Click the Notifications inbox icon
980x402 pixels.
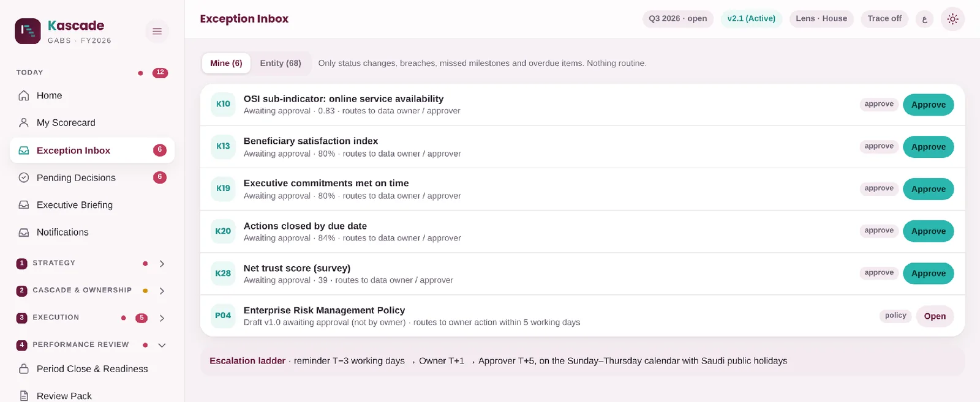tap(24, 233)
